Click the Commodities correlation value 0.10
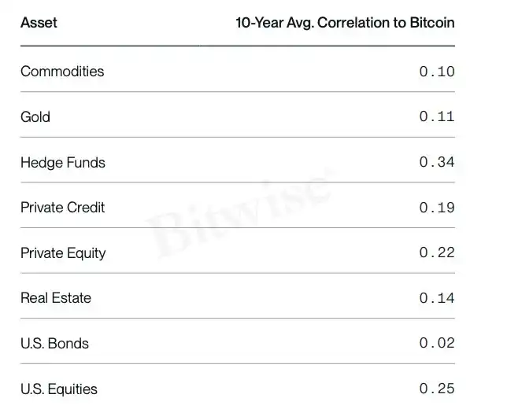This screenshot has width=507, height=420. pyautogui.click(x=437, y=72)
